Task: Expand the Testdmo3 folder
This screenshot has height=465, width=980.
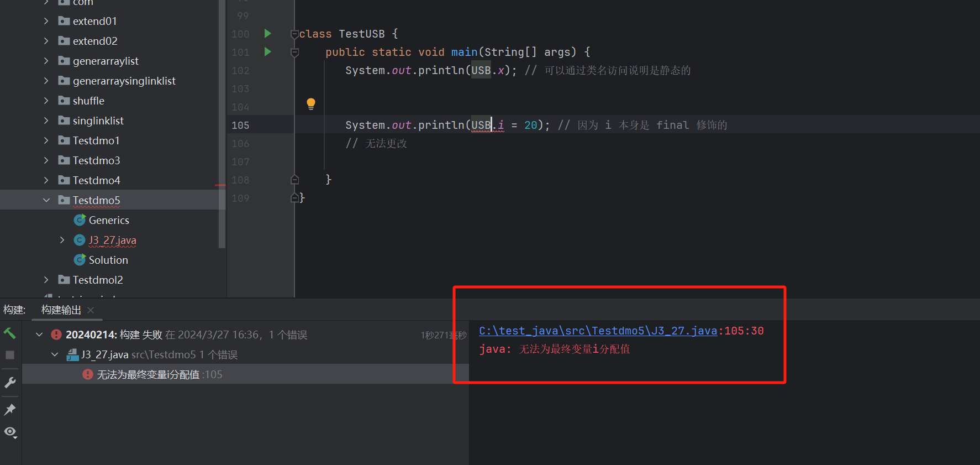Action: [x=46, y=160]
